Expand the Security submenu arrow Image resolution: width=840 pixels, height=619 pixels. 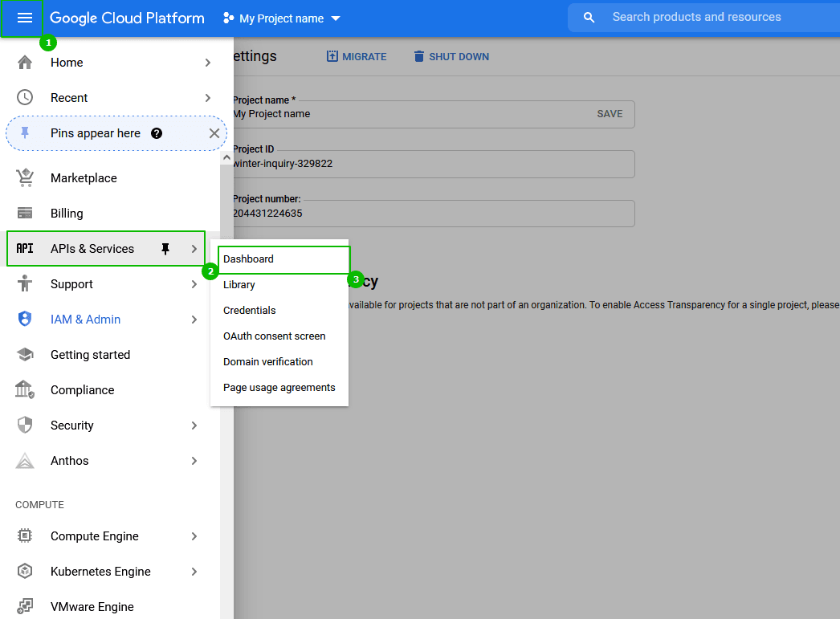[194, 426]
